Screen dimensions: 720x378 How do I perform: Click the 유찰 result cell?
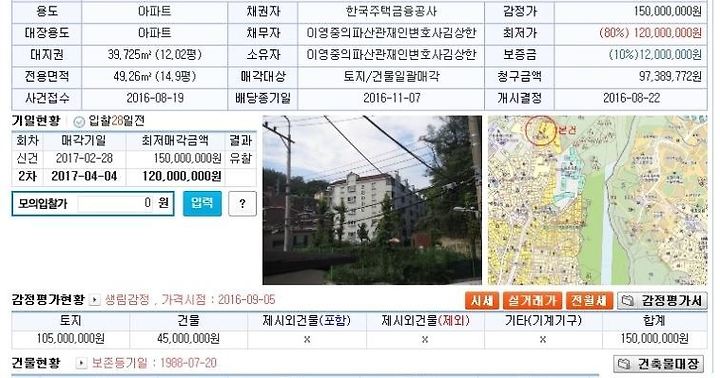(x=240, y=158)
